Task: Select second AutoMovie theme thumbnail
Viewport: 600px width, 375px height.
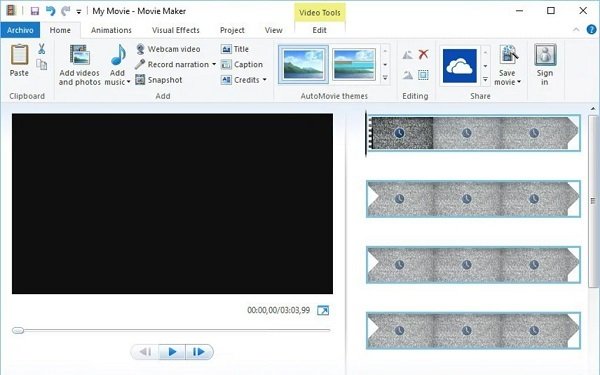Action: [354, 65]
